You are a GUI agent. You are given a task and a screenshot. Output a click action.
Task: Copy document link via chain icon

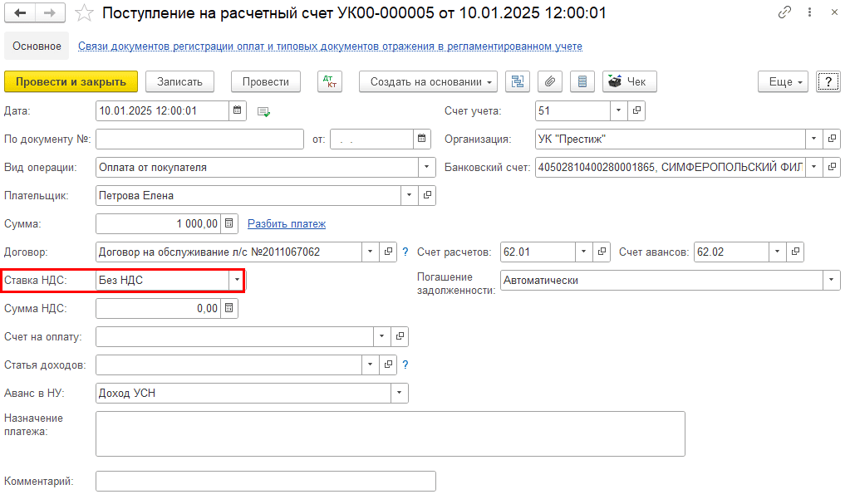pyautogui.click(x=784, y=13)
